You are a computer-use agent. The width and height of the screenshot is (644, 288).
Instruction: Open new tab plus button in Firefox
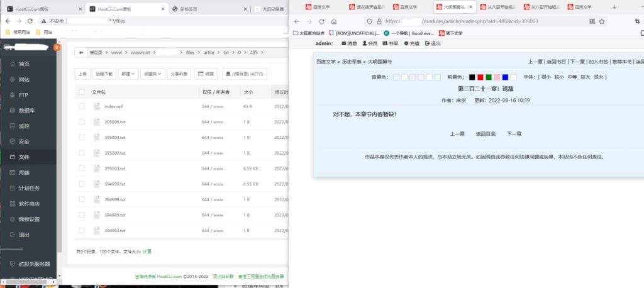coord(614,7)
